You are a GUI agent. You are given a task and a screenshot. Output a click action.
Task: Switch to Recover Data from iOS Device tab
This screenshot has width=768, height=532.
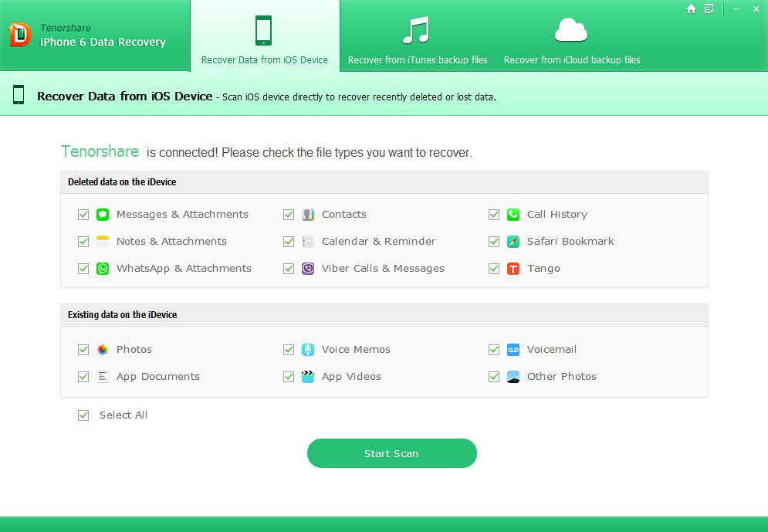click(x=265, y=36)
